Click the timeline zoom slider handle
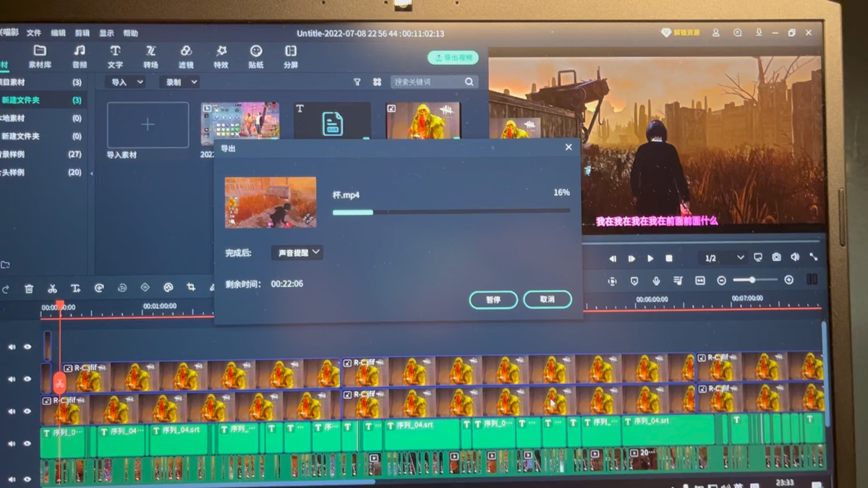868x488 pixels. (752, 280)
